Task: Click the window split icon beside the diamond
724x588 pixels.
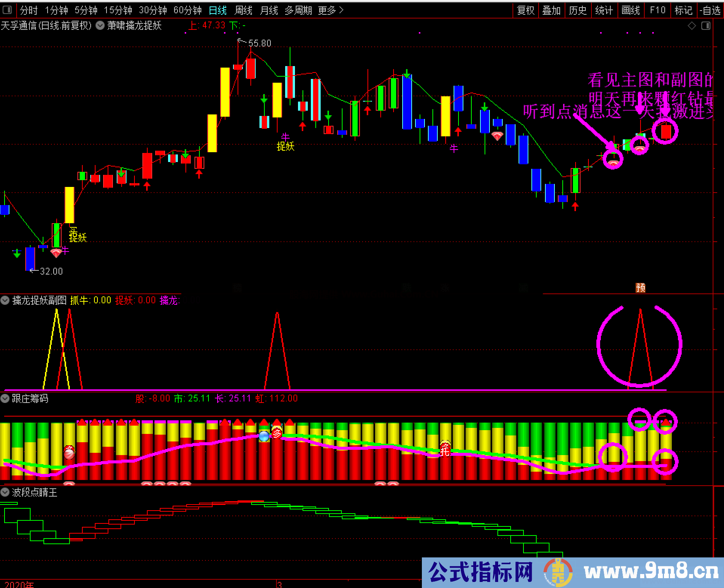Action: tap(705, 26)
